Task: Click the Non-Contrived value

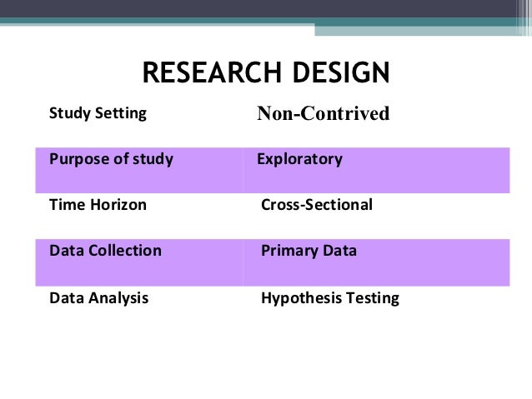Action: [x=323, y=113]
